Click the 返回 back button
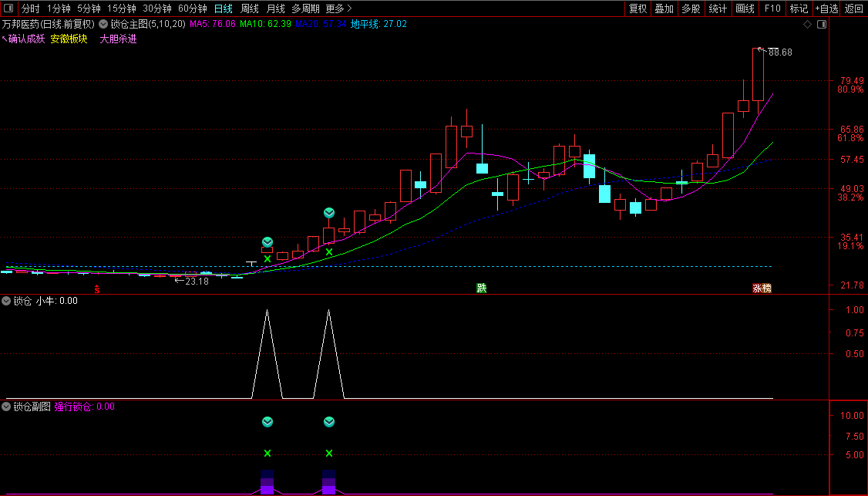The height and width of the screenshot is (496, 868). tap(853, 8)
